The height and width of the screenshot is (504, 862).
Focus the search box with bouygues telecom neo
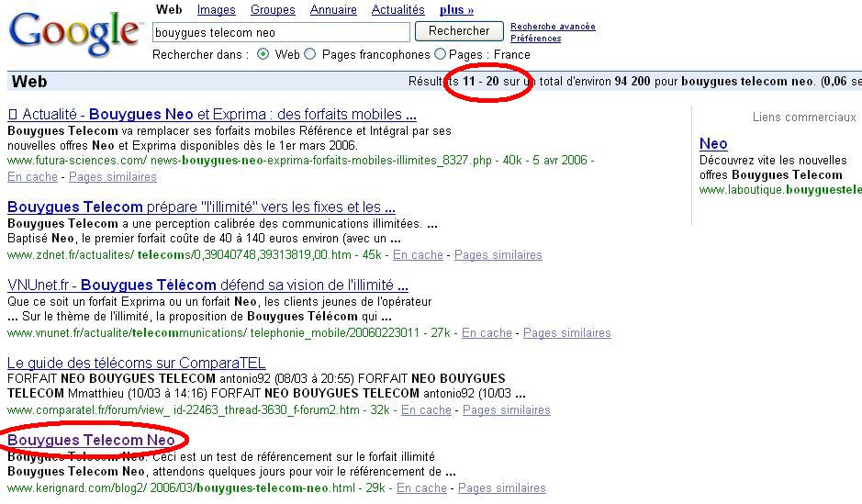coord(281,32)
